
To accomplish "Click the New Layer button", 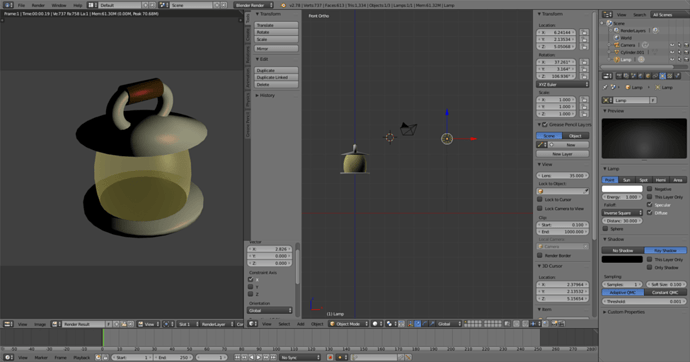I will click(562, 154).
